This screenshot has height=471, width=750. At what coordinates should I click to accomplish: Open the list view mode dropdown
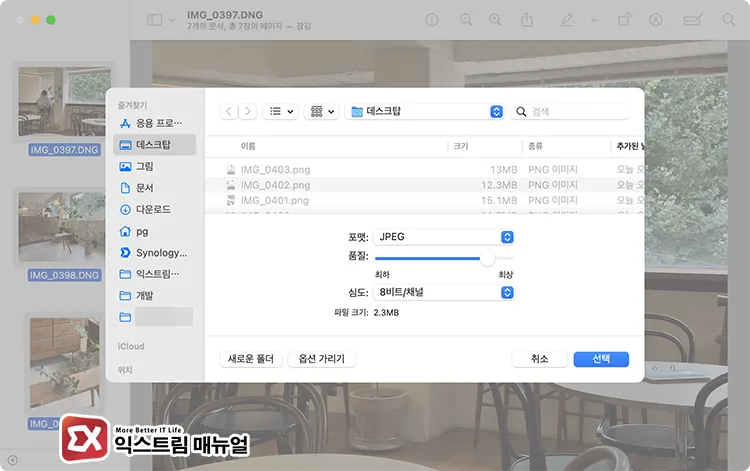(x=281, y=111)
